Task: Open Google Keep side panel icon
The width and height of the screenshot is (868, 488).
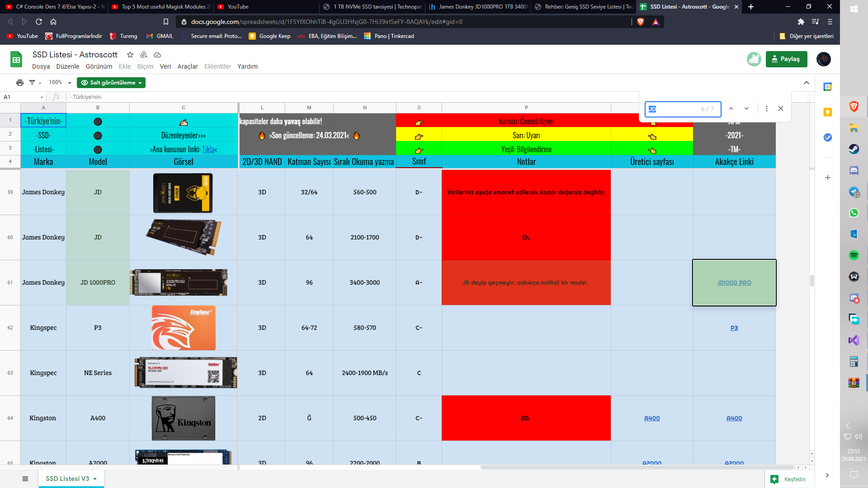Action: (827, 112)
